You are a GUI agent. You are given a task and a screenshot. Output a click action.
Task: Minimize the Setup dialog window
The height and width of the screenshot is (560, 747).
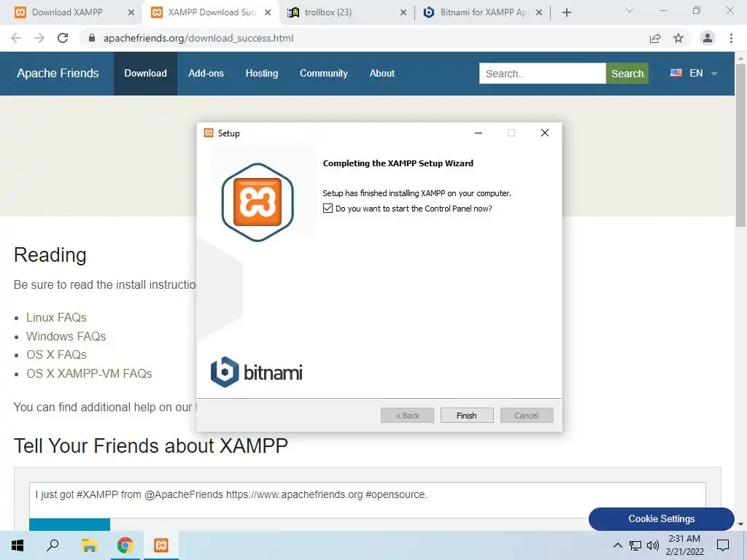[x=479, y=133]
